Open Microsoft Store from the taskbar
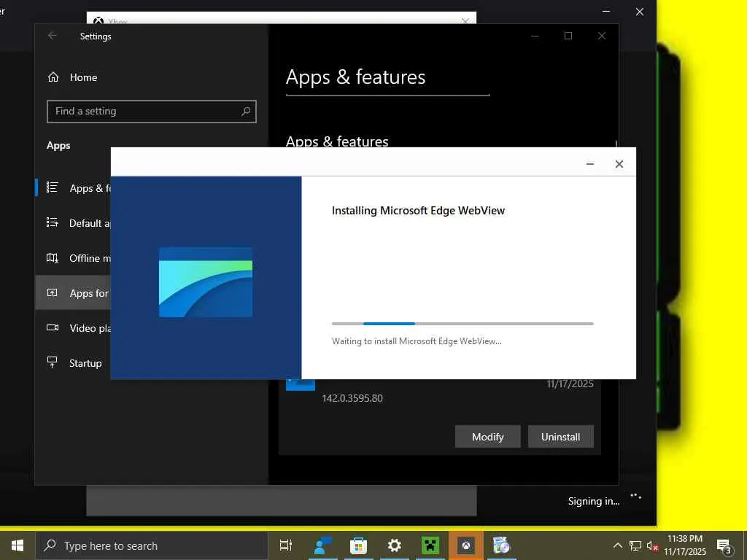The width and height of the screenshot is (747, 560). (358, 545)
